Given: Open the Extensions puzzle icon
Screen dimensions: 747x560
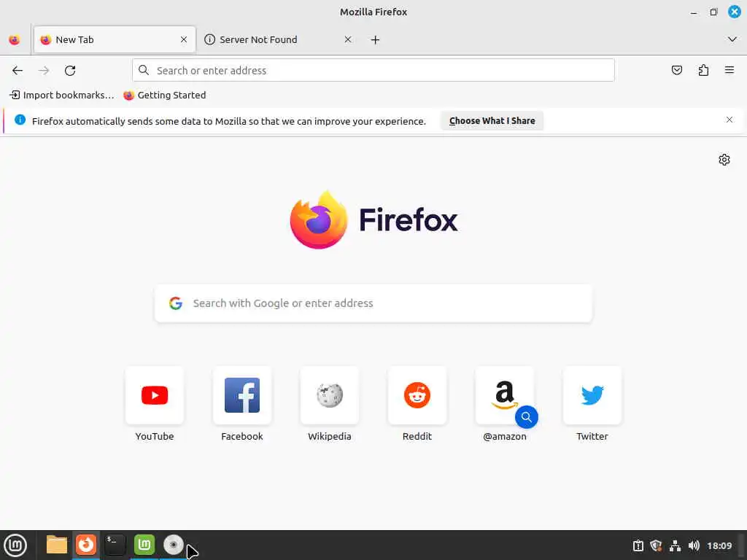Looking at the screenshot, I should pos(703,71).
